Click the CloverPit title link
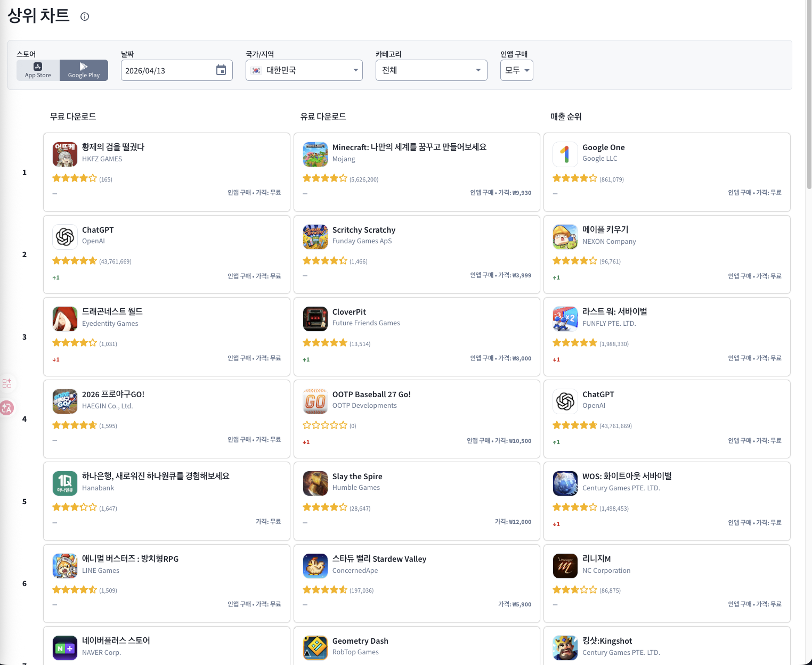Viewport: 812px width, 665px height. 349,312
